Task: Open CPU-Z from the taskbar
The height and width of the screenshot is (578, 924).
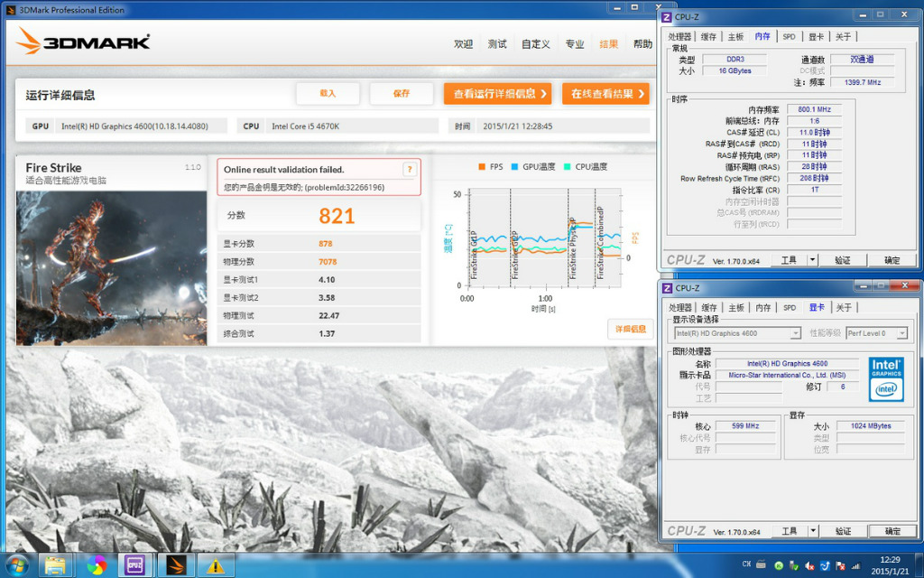Action: (x=135, y=565)
